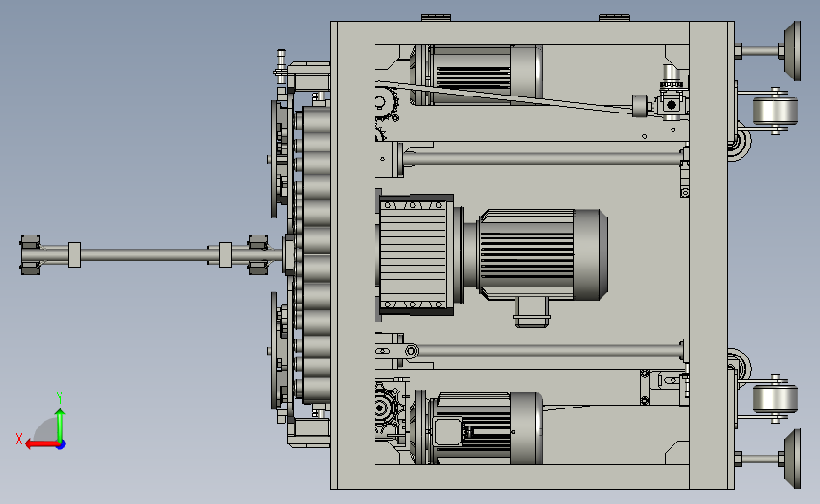820x504 pixels.
Task: Select the red X label on the triad
Action: tap(19, 439)
